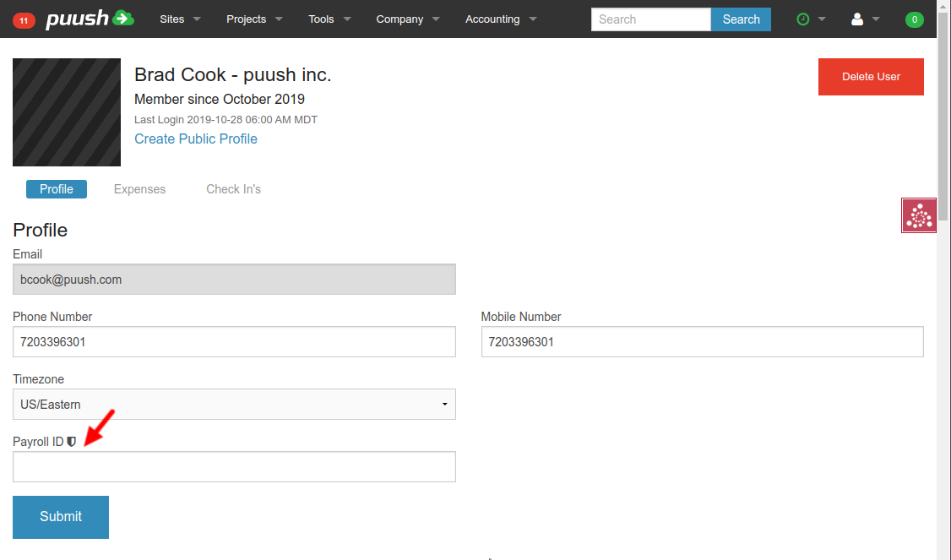Click the puush logo in navbar
The width and height of the screenshot is (951, 560).
point(90,19)
